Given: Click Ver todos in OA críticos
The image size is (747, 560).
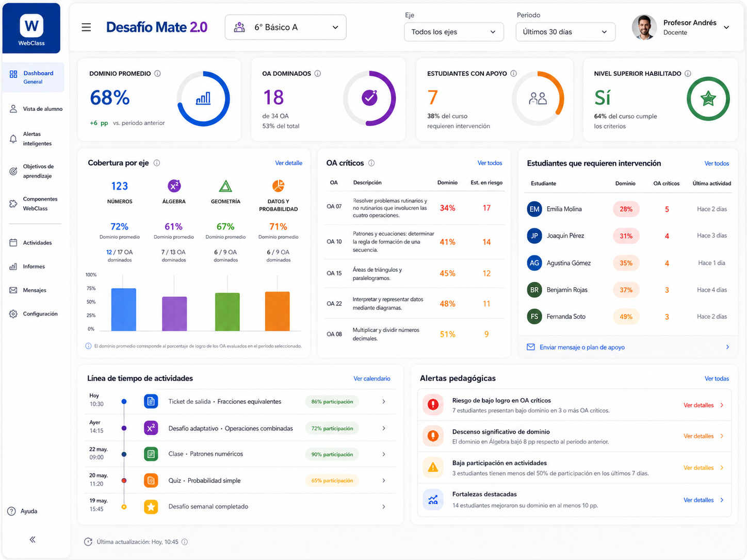Looking at the screenshot, I should 490,163.
